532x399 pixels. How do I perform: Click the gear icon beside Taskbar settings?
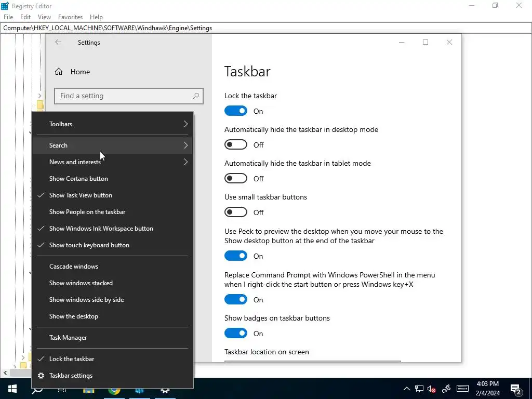point(41,376)
